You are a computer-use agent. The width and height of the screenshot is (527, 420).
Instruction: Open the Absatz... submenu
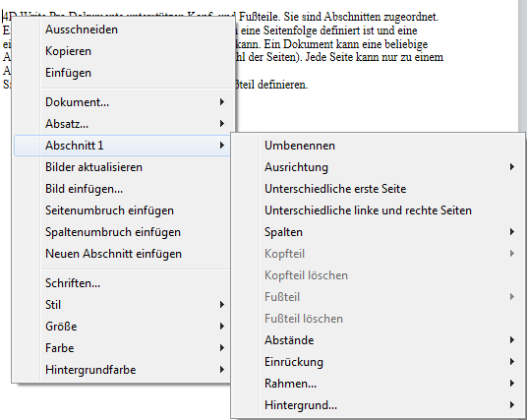point(123,124)
